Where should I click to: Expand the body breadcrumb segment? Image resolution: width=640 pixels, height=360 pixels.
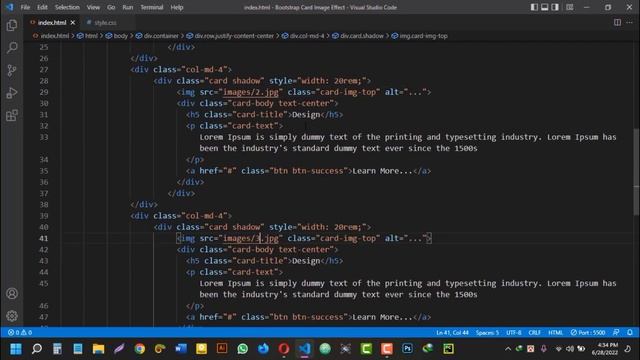[x=120, y=36]
